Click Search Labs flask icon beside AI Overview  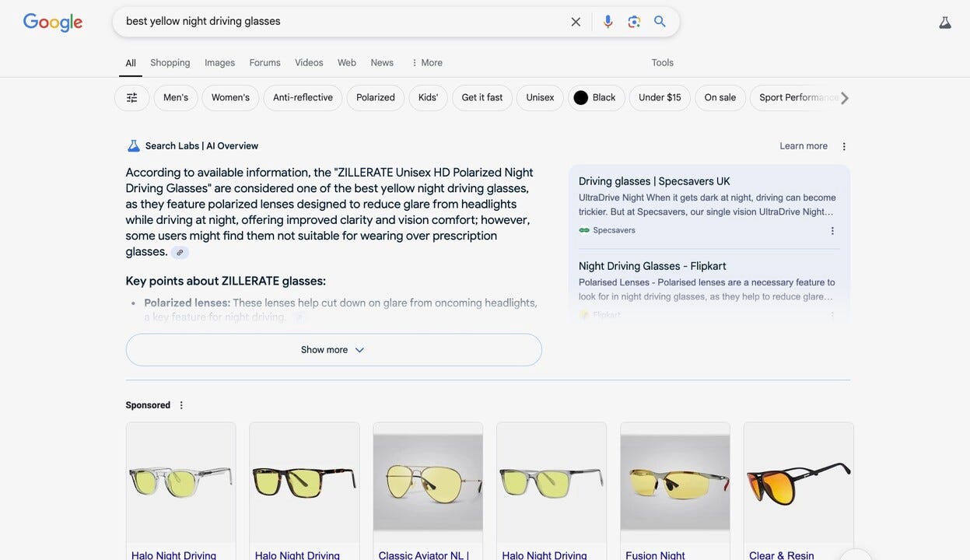click(x=133, y=146)
